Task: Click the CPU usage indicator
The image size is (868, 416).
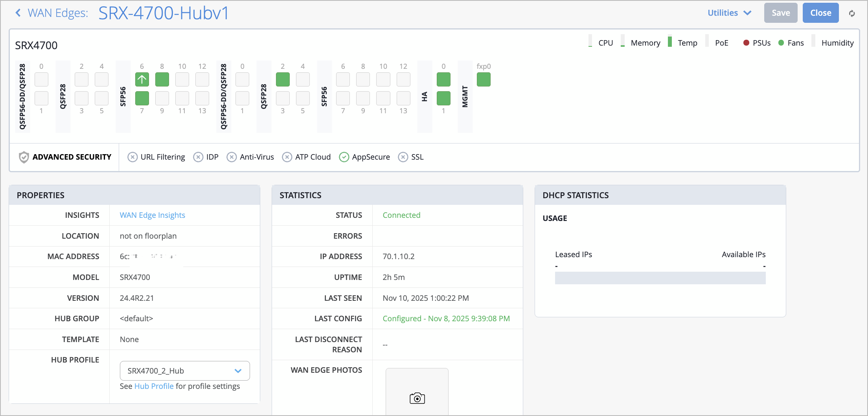Action: pos(590,41)
